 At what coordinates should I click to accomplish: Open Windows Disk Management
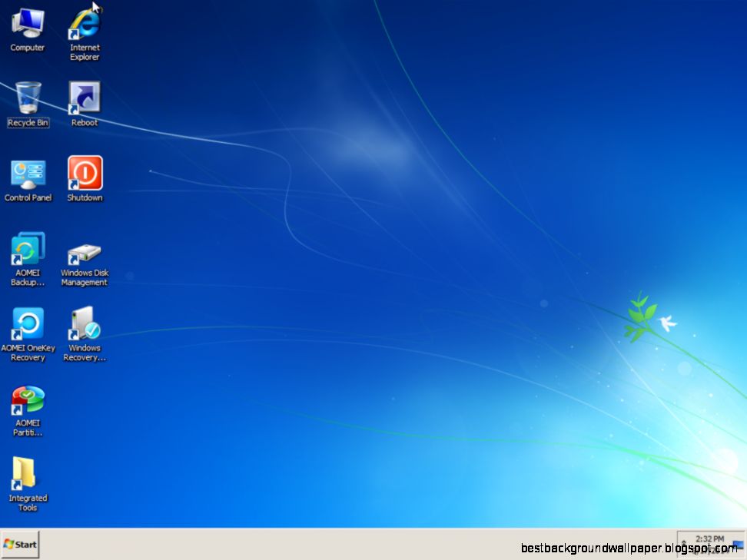[84, 253]
